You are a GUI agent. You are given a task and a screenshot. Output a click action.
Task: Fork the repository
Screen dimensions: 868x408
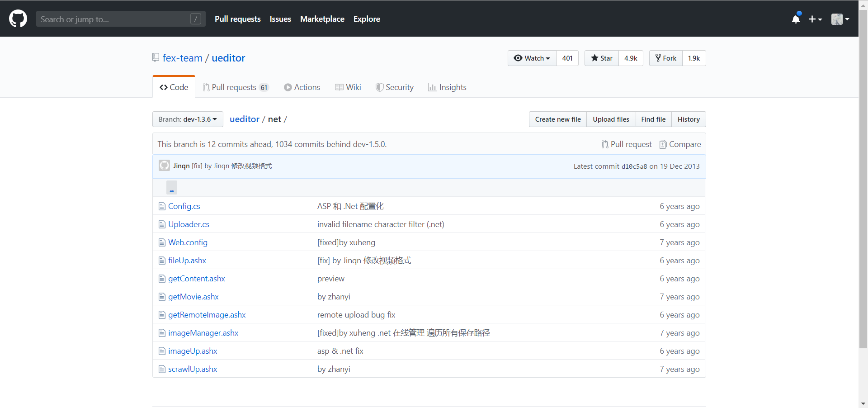click(x=666, y=58)
